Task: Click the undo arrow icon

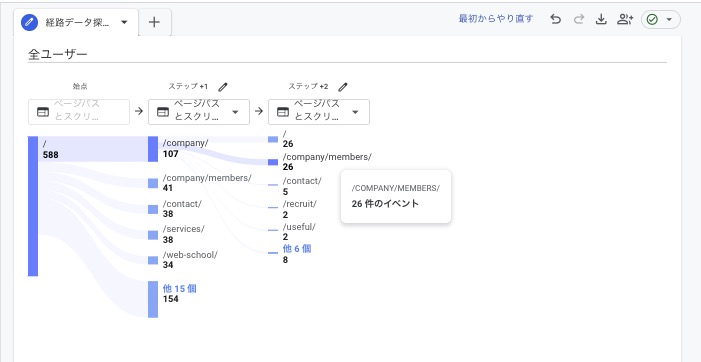Action: click(555, 19)
